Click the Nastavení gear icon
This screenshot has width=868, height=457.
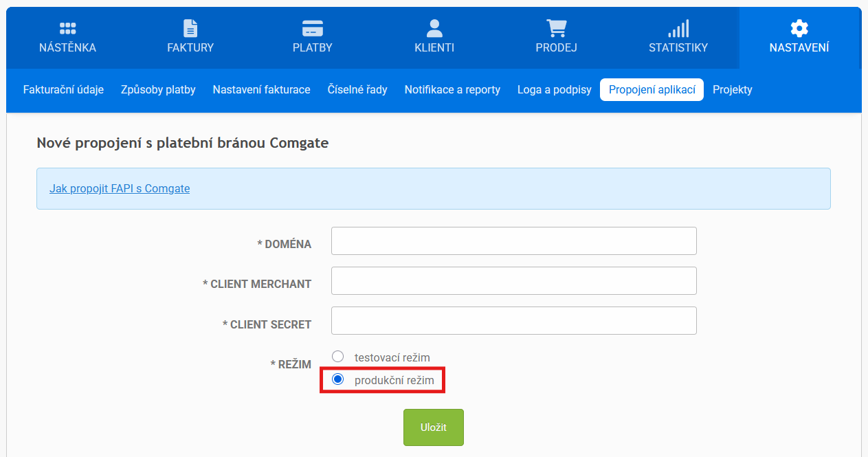pos(799,28)
